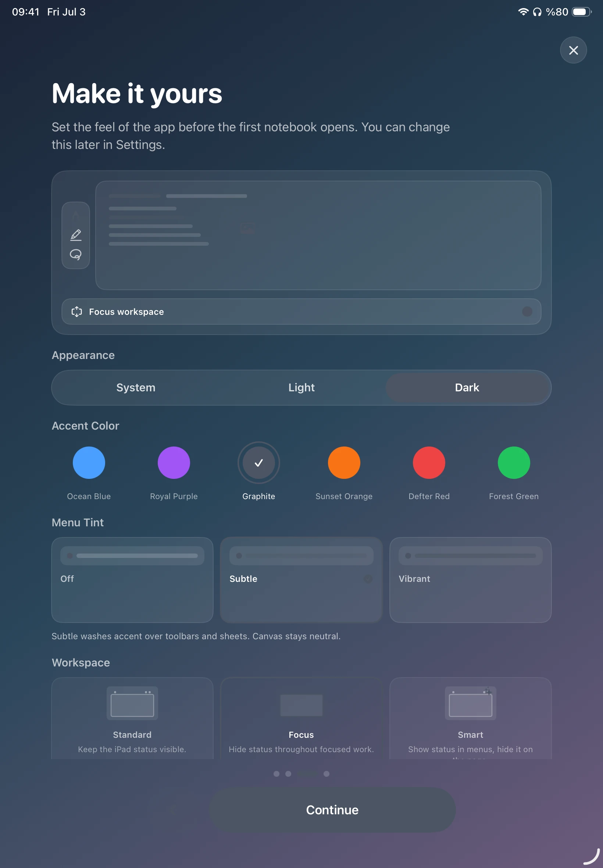Select the Off menu tint card
This screenshot has width=603, height=868.
tap(132, 580)
